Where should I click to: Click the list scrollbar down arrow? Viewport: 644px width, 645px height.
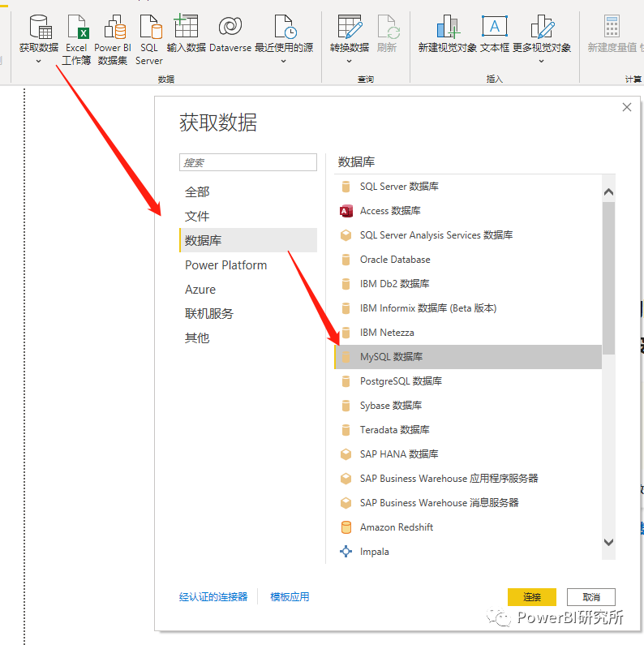tap(608, 542)
